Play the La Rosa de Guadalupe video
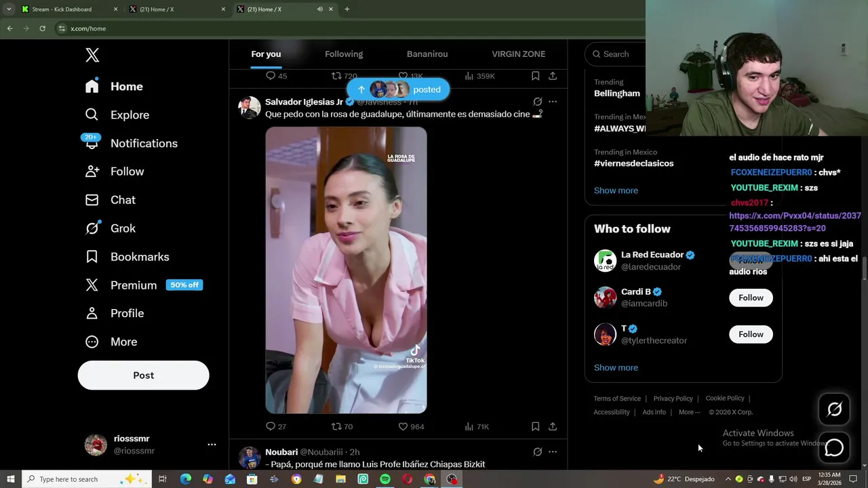The image size is (868, 488). 346,270
